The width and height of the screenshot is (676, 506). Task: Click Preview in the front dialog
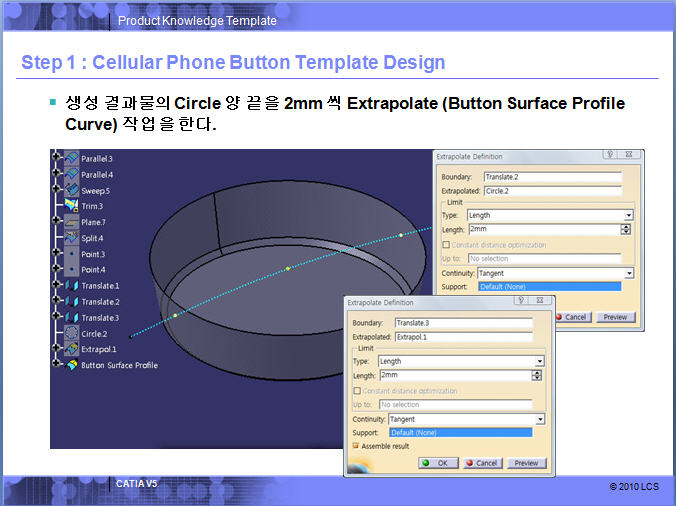[x=526, y=463]
